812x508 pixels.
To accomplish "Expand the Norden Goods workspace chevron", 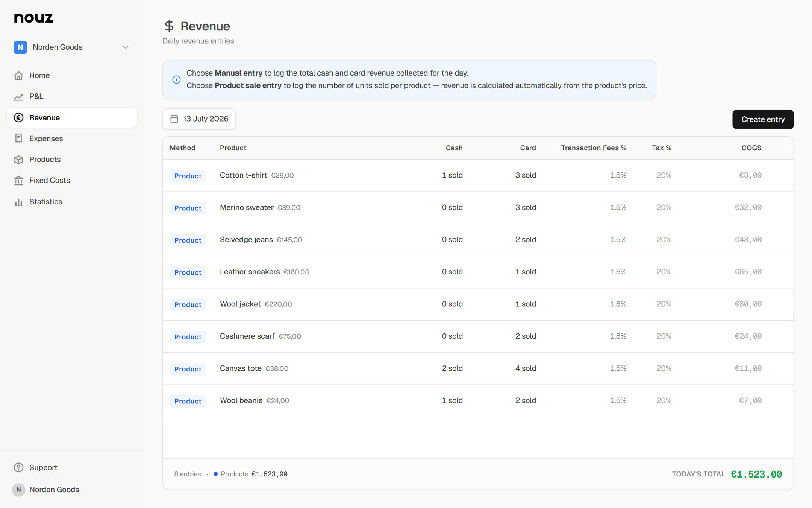I will (126, 47).
